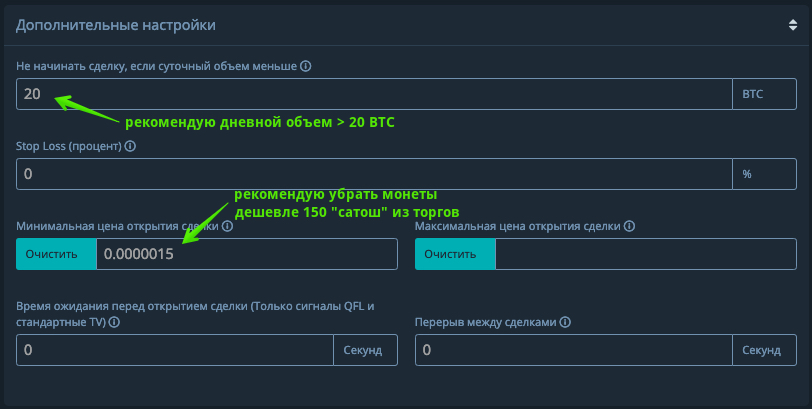The width and height of the screenshot is (812, 409).
Task: Focus the daily volume field containing 20
Action: (374, 94)
